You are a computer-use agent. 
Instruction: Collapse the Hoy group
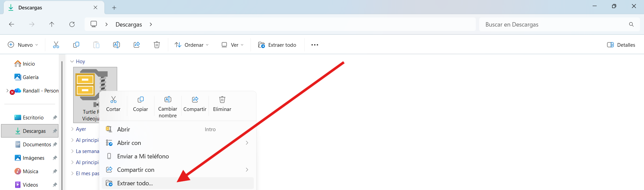tap(72, 62)
